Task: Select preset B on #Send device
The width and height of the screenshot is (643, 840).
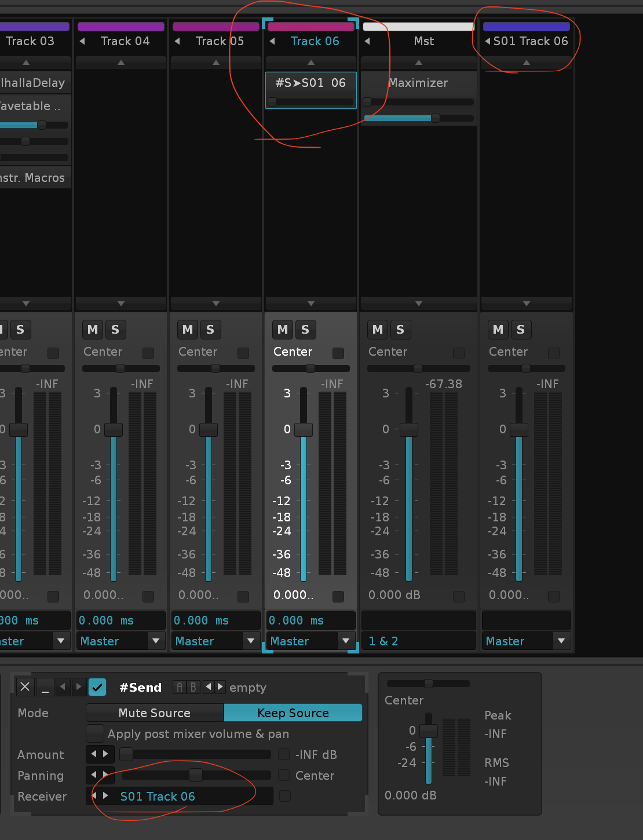Action: click(x=193, y=687)
